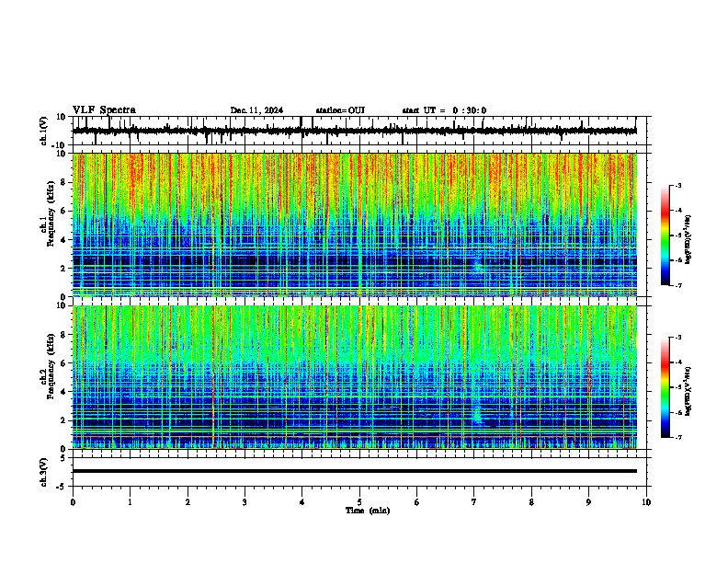Click time axis tick label "7"

click(x=474, y=502)
